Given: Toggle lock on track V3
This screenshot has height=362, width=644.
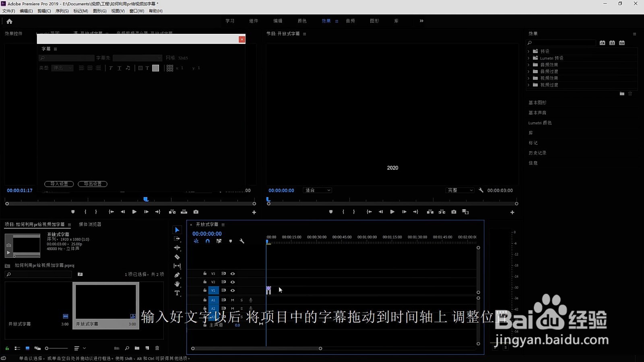Looking at the screenshot, I should (x=205, y=274).
